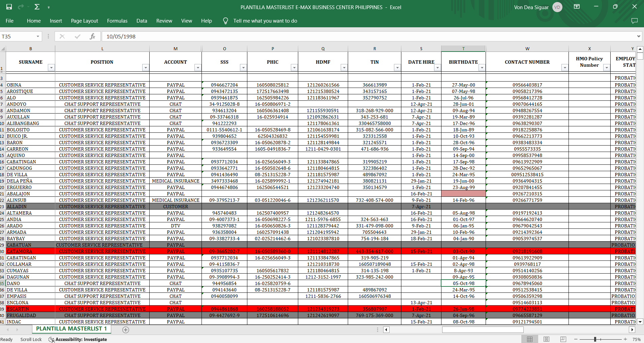
Task: Click the Insert Function fx icon
Action: point(92,36)
